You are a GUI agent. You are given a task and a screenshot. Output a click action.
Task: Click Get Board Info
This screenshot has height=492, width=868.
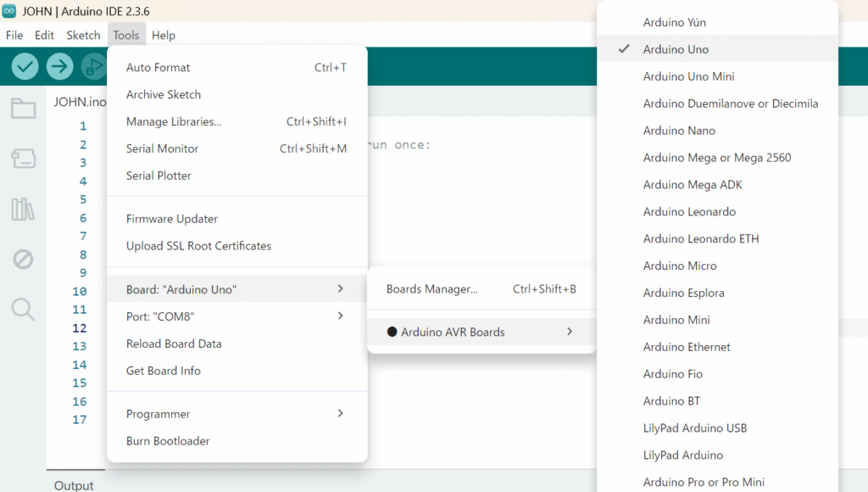click(237, 371)
